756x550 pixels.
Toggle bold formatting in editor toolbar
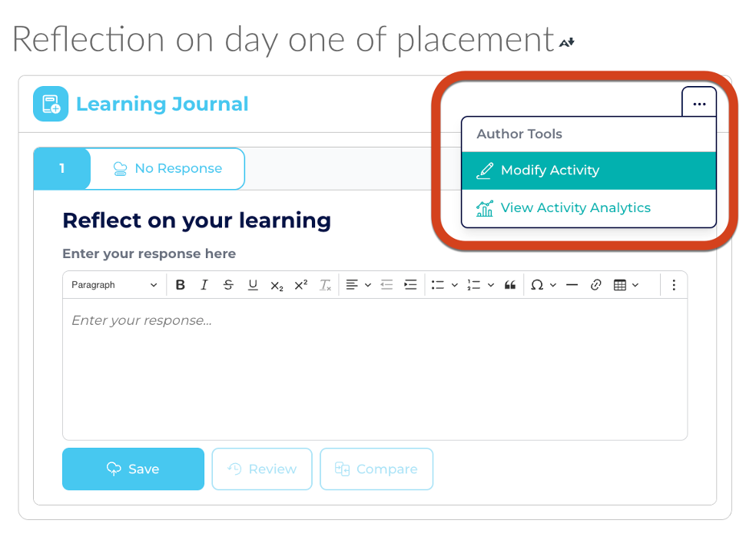tap(181, 285)
